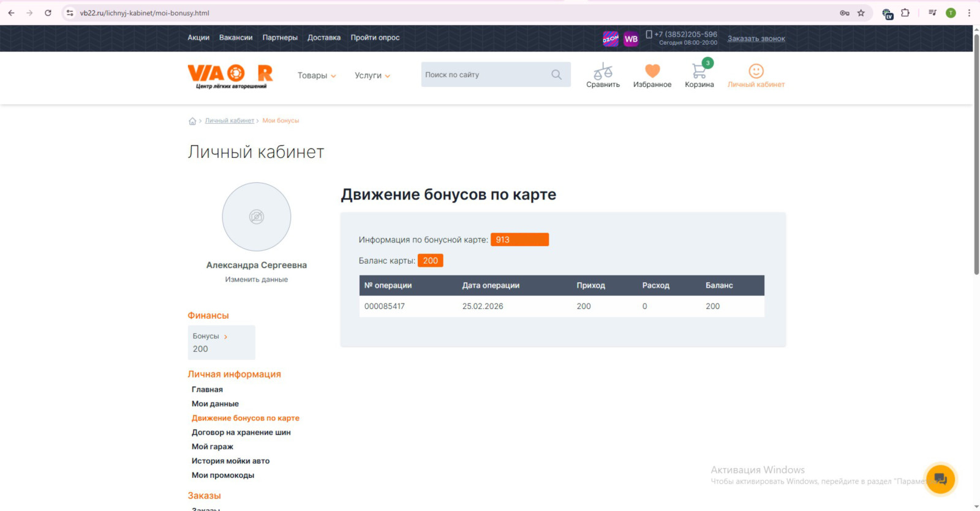The height and width of the screenshot is (511, 980).
Task: Open the Ozon marketplace icon
Action: click(610, 39)
